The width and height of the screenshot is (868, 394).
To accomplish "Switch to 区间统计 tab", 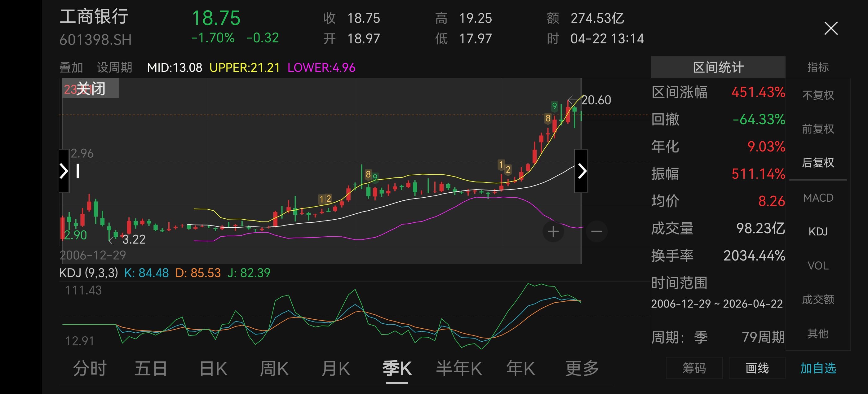I will pos(718,67).
